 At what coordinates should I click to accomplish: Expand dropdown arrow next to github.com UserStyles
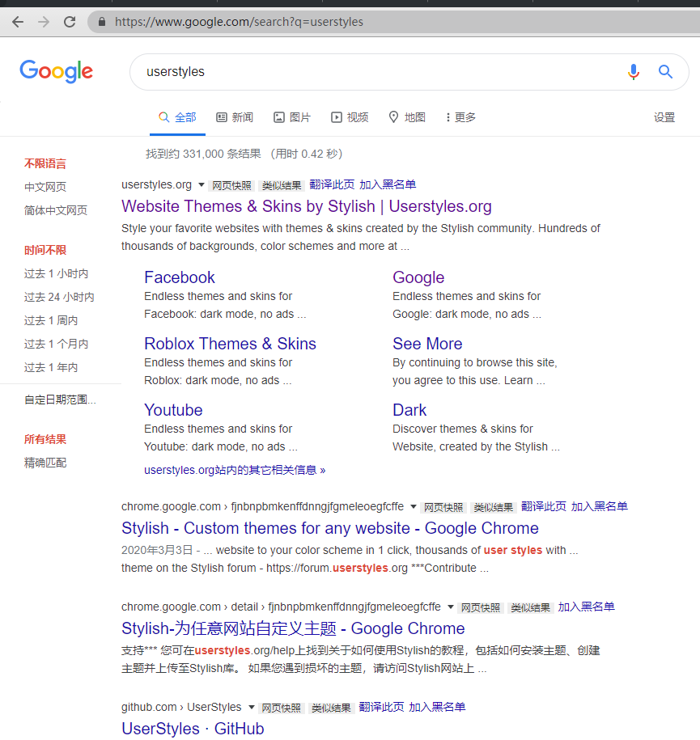tap(252, 707)
